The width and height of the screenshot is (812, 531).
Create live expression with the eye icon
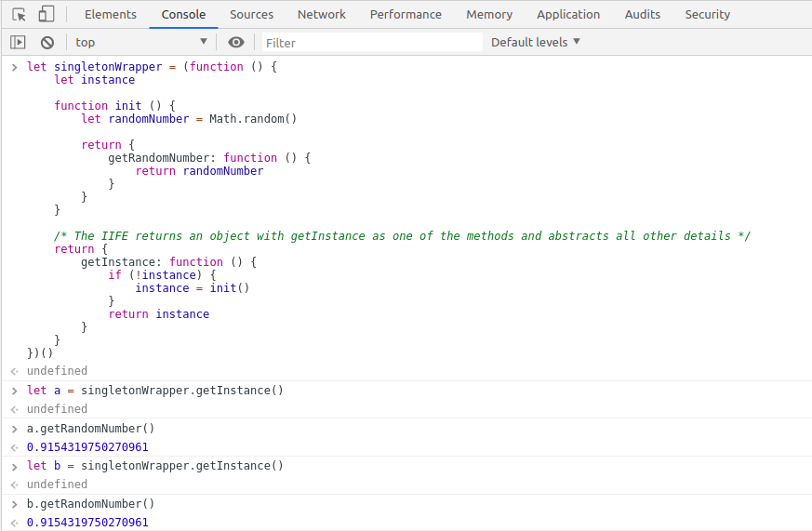[236, 42]
